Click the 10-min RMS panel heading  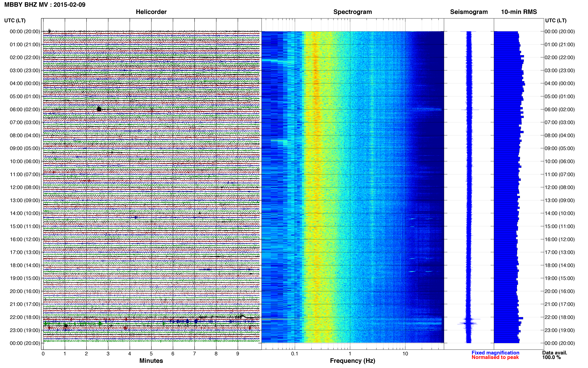tap(519, 12)
